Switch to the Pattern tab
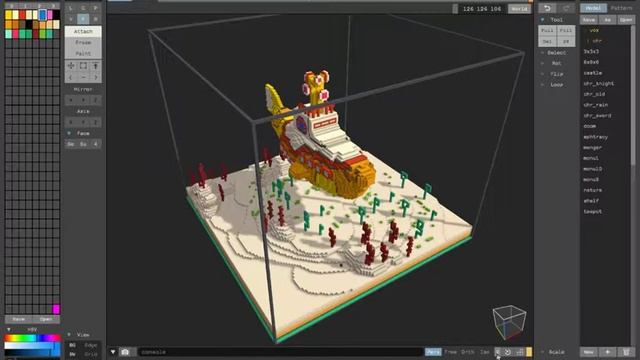 (621, 8)
